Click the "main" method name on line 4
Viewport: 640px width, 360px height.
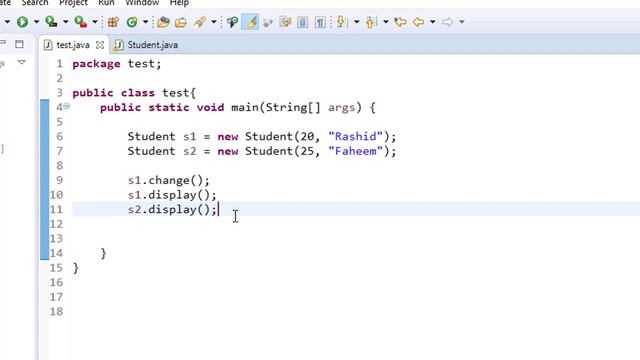coord(244,108)
